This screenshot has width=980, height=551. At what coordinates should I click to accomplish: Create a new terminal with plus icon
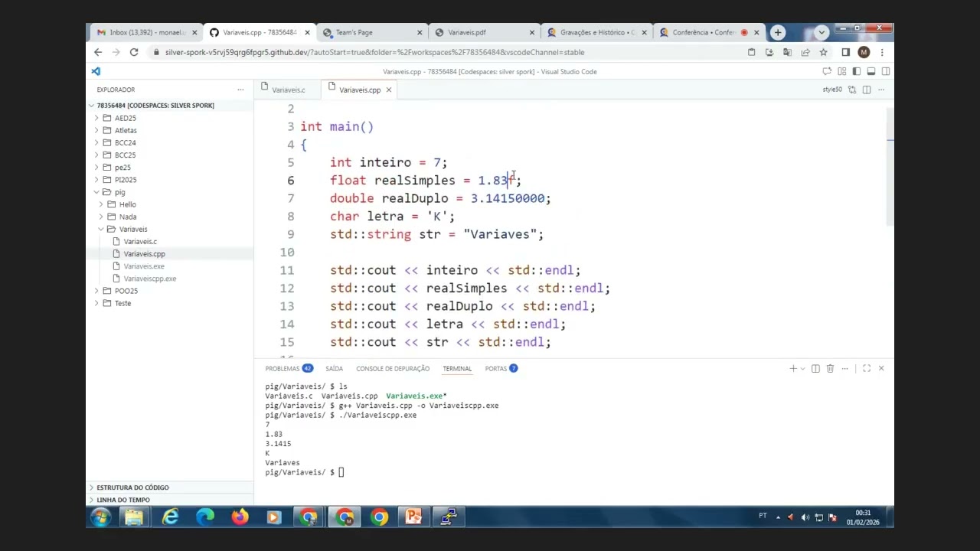pyautogui.click(x=793, y=368)
